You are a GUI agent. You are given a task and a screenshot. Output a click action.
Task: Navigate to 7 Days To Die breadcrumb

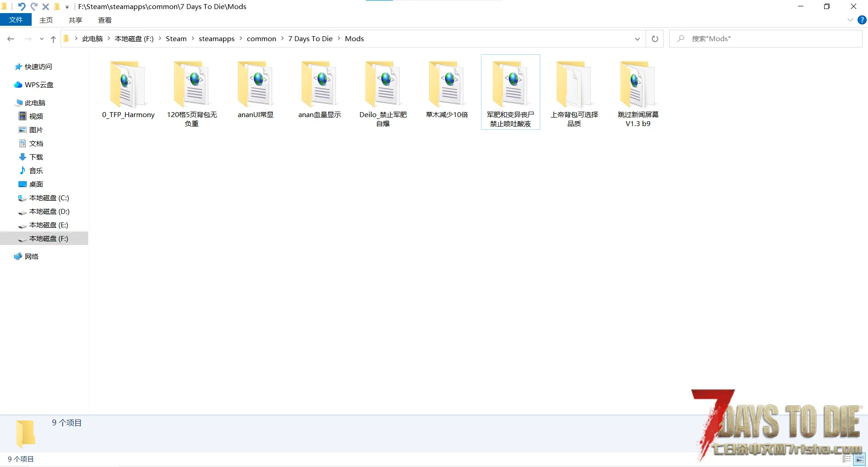310,38
